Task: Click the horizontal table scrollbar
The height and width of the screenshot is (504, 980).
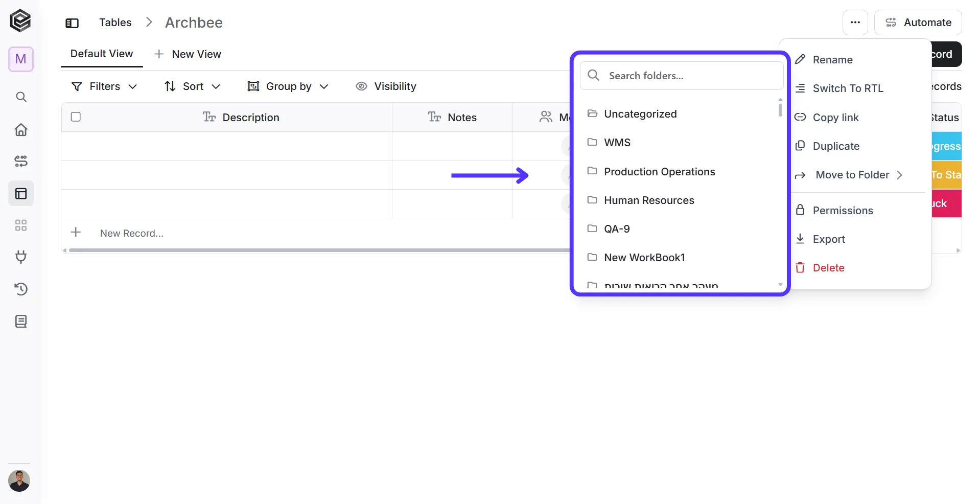Action: [x=319, y=250]
